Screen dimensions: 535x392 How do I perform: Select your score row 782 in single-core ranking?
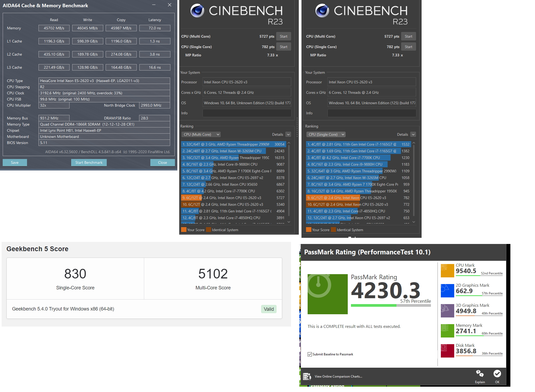pos(358,198)
